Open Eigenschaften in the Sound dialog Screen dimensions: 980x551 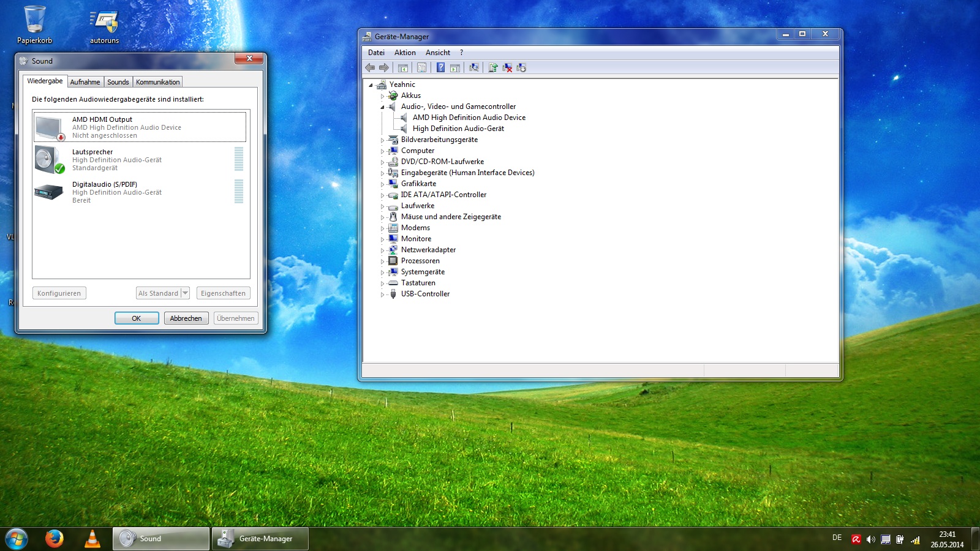pos(223,293)
